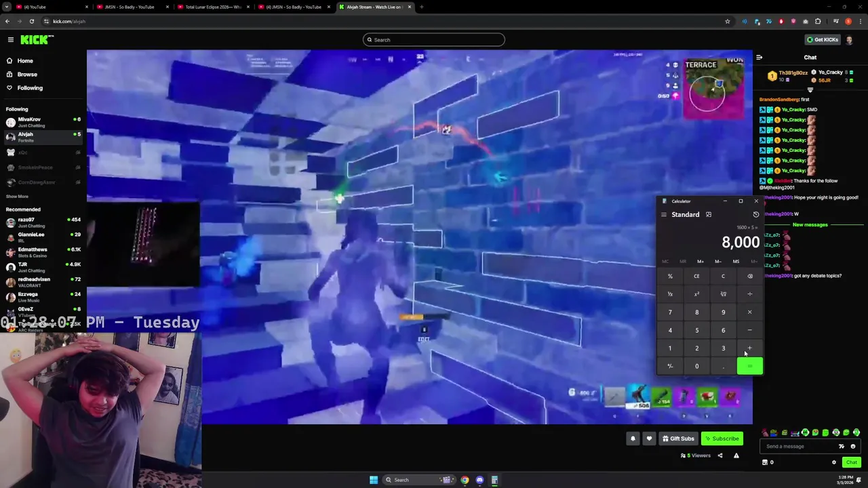868x488 pixels.
Task: Open Home in Kick sidebar
Action: pos(25,61)
